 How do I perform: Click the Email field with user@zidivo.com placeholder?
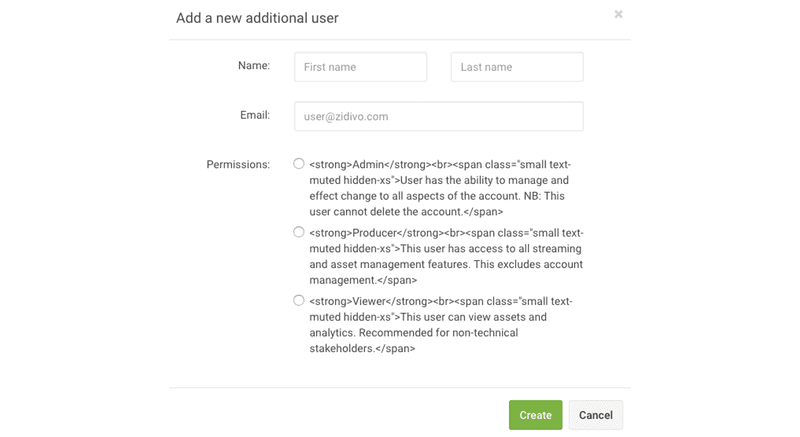point(438,117)
